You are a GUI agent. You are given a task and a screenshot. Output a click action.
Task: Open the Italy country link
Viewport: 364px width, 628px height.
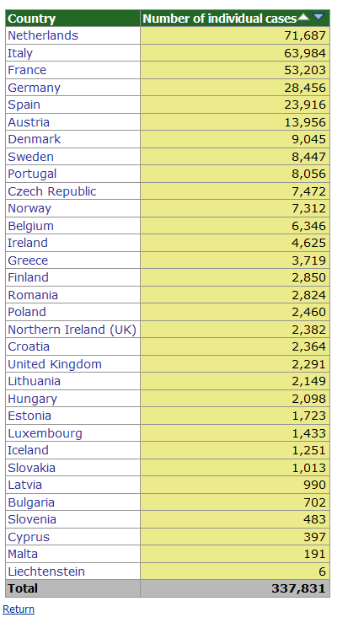pos(20,53)
